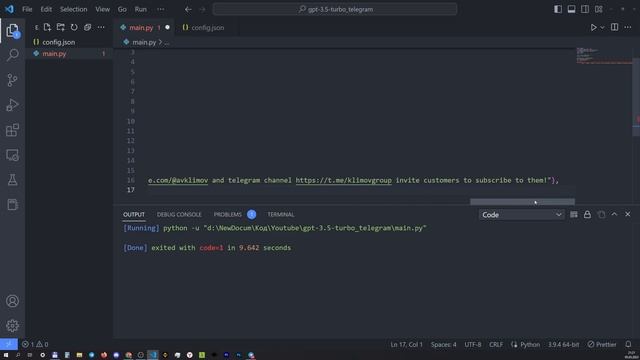Run the Python file with play button
The height and width of the screenshot is (360, 640).
[x=593, y=27]
